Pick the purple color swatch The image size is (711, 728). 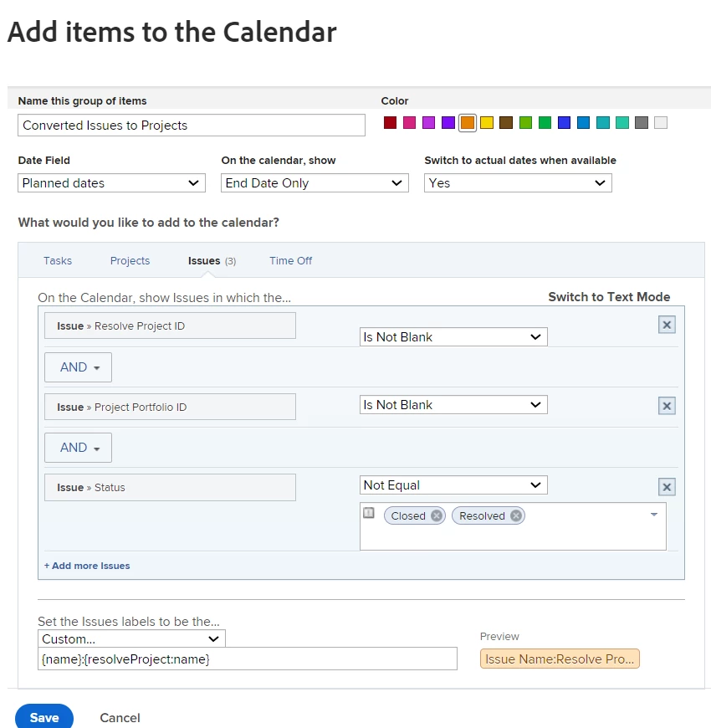448,123
